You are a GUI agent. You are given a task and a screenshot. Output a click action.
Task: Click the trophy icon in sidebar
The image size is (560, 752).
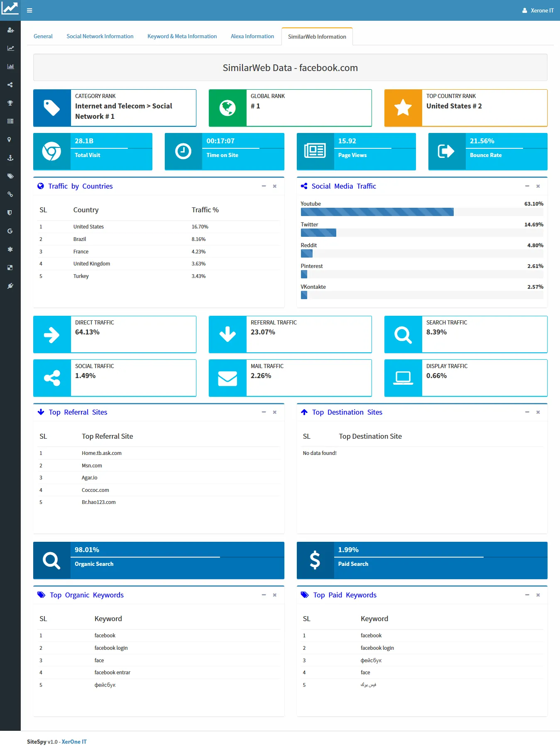coord(10,103)
